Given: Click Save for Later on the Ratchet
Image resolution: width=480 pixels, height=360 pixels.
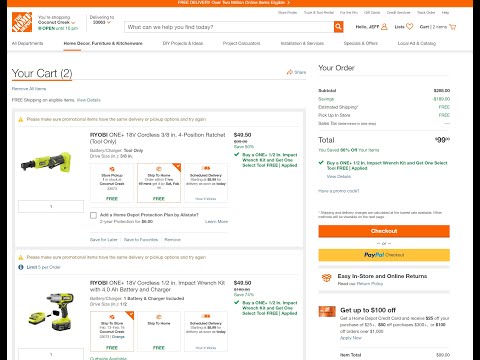Looking at the screenshot, I should pos(104,240).
